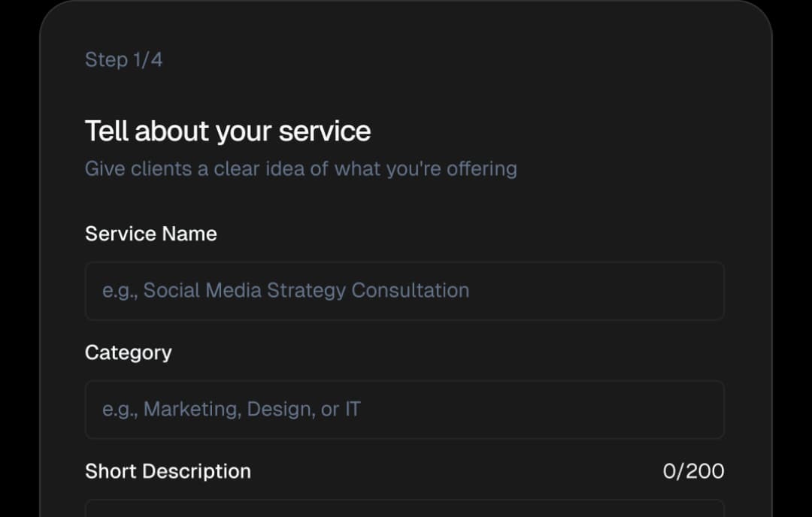Select the Service Name placeholder text
Image resolution: width=812 pixels, height=517 pixels.
[x=286, y=291]
